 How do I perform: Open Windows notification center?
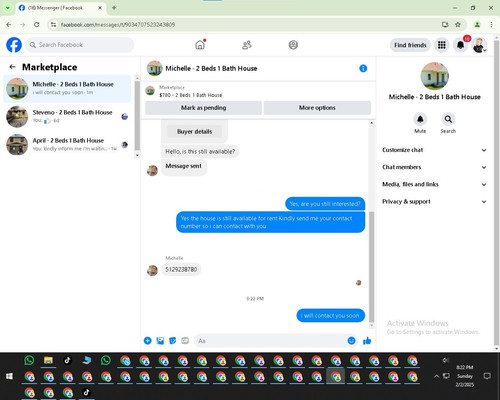pos(487,376)
